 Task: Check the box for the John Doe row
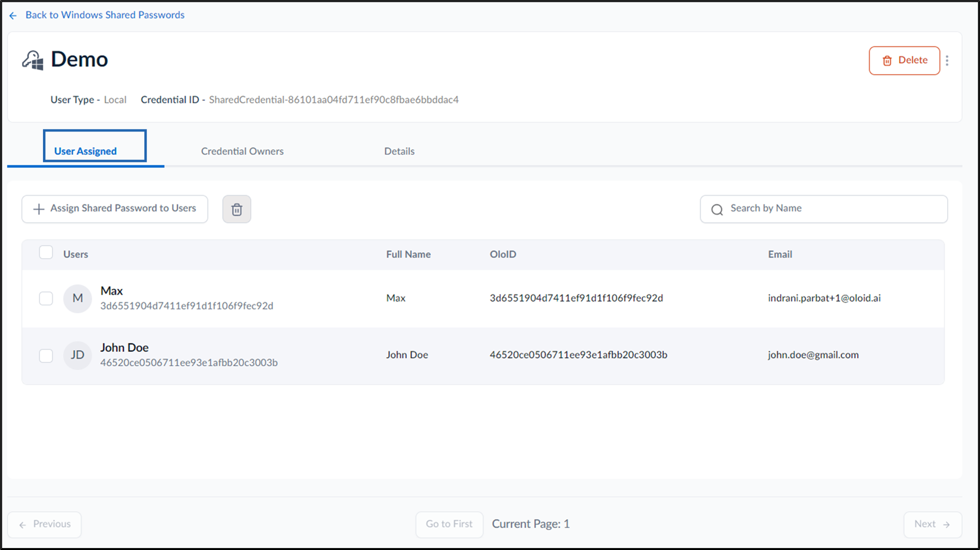pos(46,355)
